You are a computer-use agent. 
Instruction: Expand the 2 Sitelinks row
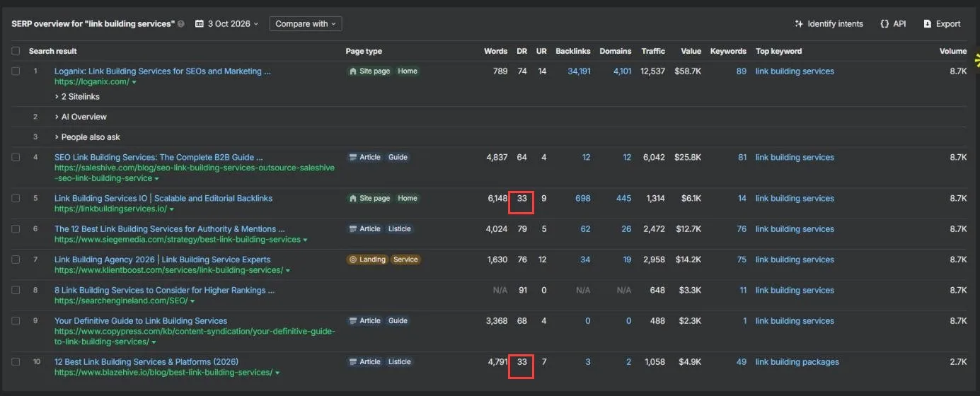click(x=77, y=97)
